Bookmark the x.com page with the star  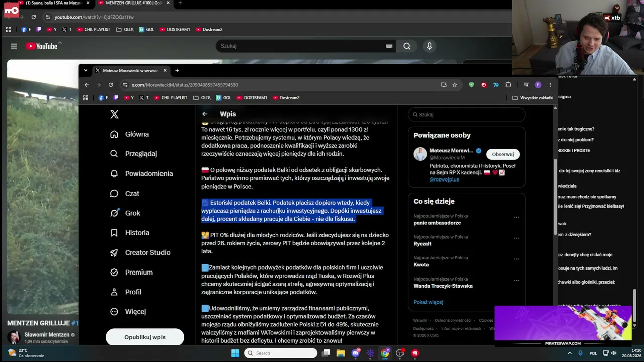coord(455,85)
